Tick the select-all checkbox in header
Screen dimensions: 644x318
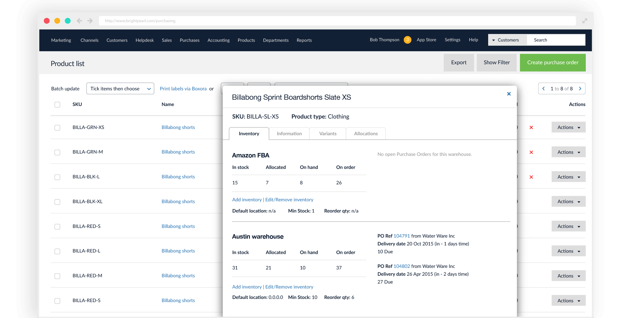point(57,105)
